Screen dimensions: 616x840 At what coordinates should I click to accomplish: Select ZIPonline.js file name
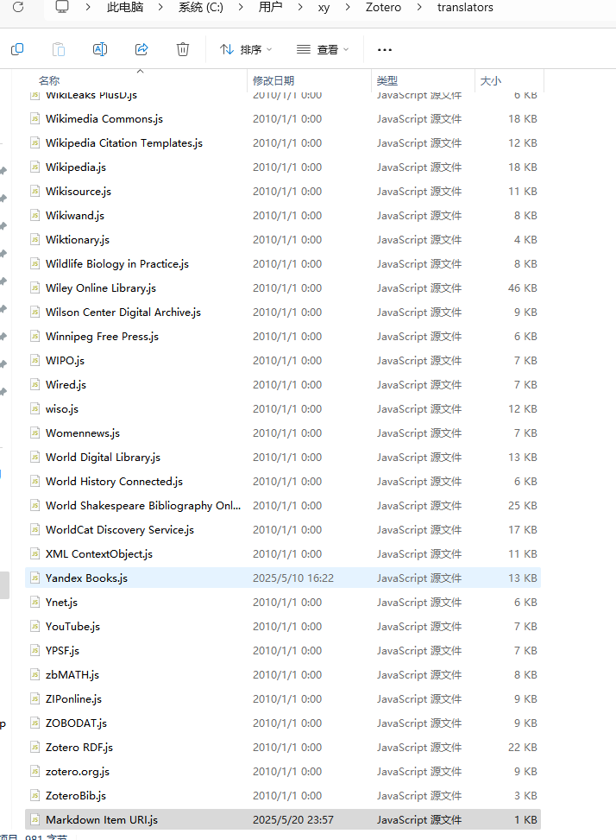(x=73, y=699)
